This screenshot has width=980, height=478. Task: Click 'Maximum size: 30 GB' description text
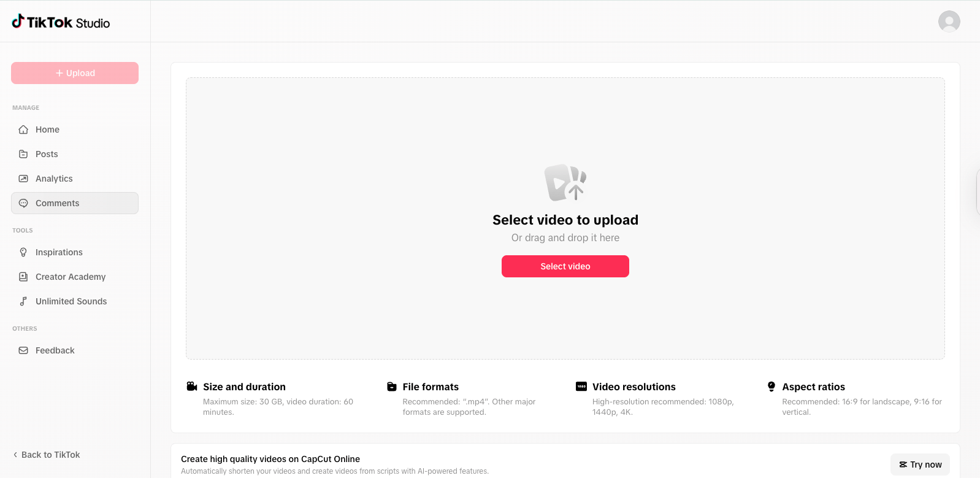278,407
